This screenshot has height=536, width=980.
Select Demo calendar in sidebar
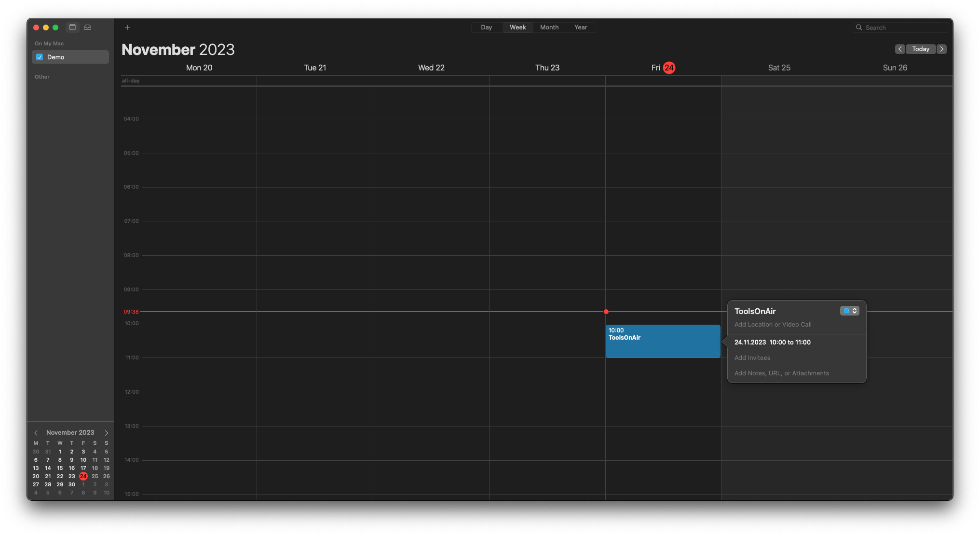click(x=70, y=57)
